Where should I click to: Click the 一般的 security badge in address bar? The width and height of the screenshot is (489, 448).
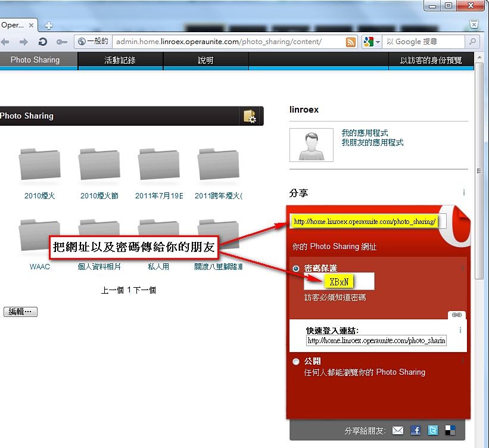93,42
